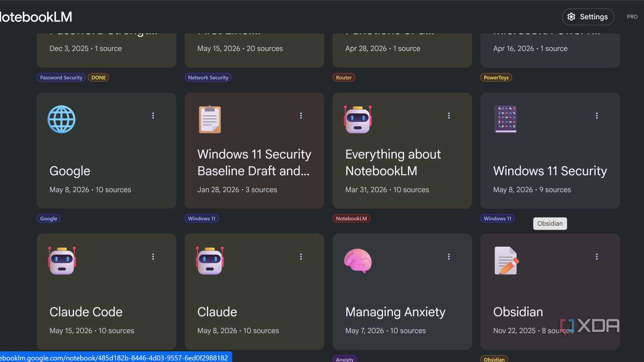Open the three-dot menu on Google notebook
This screenshot has width=644, height=362.
point(153,116)
